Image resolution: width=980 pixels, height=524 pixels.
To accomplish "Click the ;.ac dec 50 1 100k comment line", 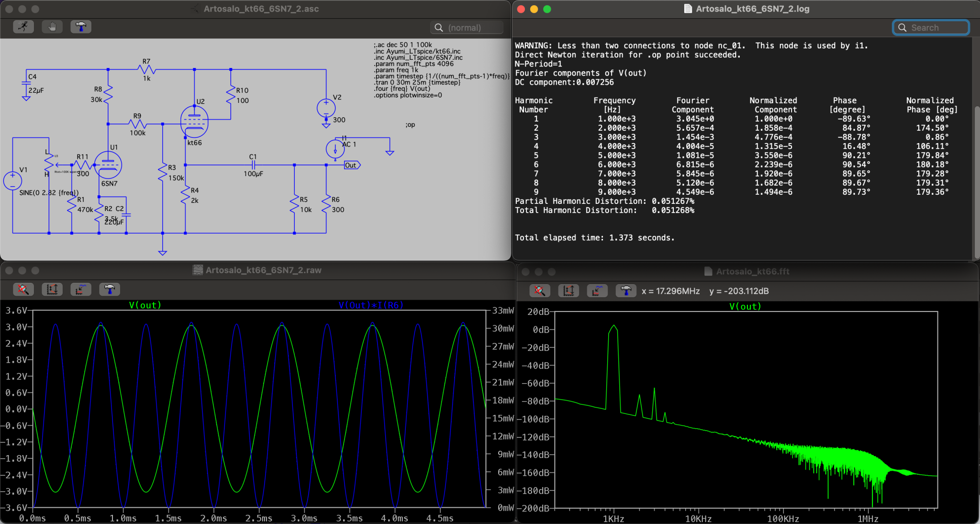I will tap(403, 45).
